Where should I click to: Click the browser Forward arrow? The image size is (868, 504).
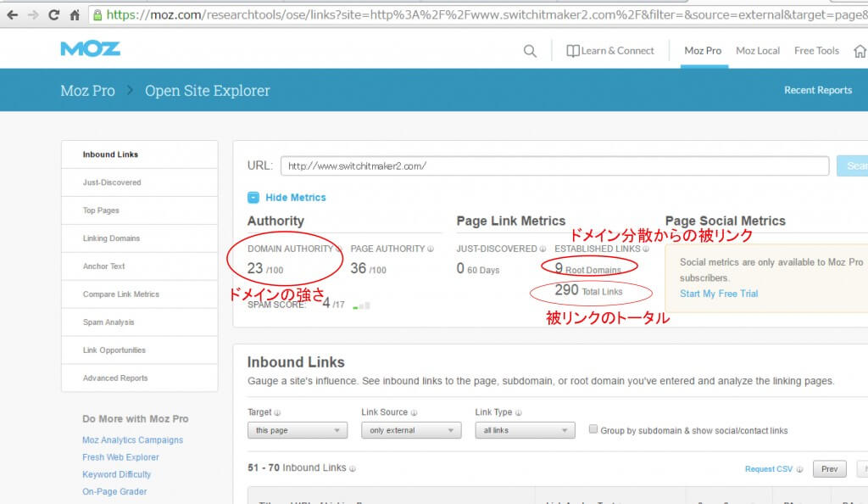point(33,15)
